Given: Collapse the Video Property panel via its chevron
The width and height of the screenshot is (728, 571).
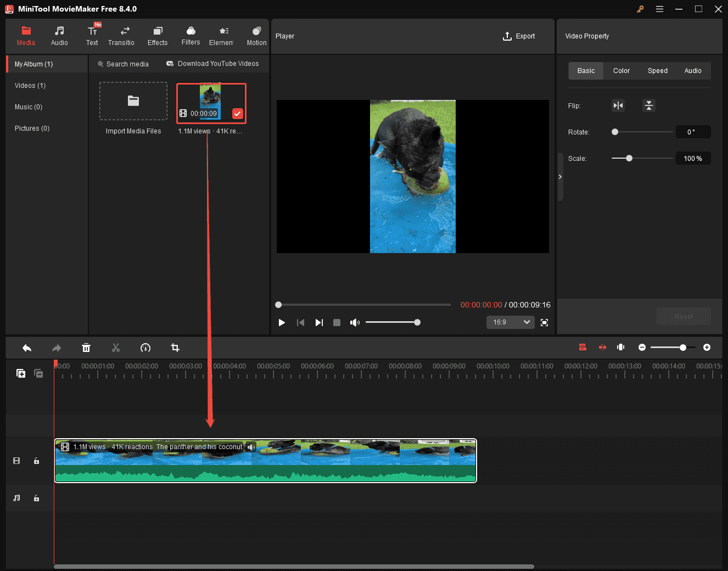Looking at the screenshot, I should 560,177.
